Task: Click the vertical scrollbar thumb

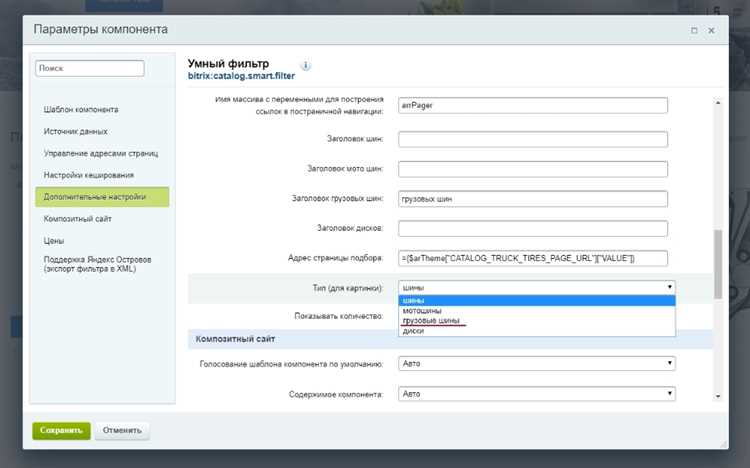Action: point(718,264)
